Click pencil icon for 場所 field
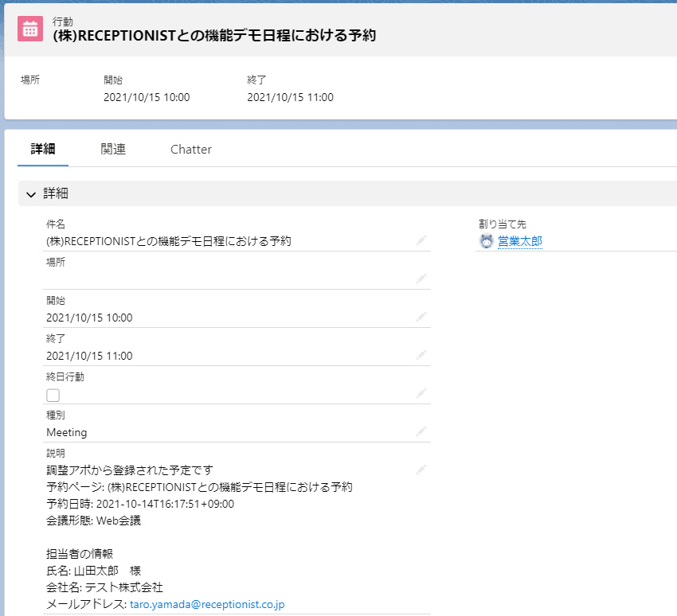677x616 pixels. (x=421, y=279)
